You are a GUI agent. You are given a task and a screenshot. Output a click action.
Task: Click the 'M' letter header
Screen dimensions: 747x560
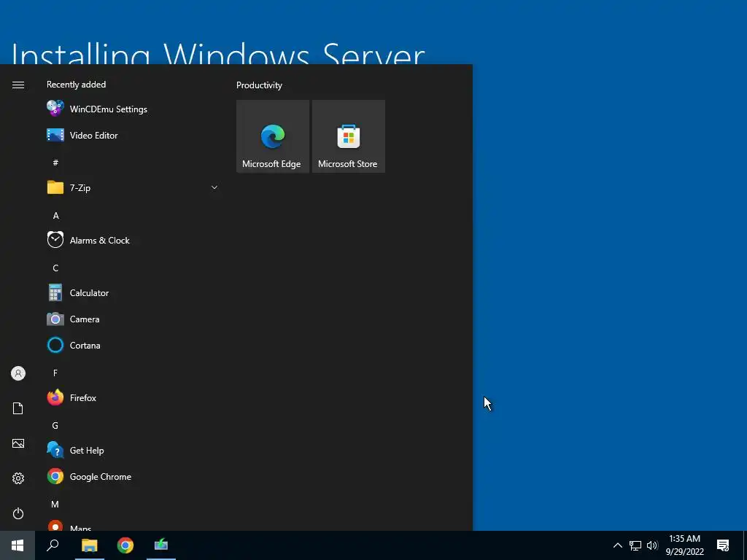(x=55, y=504)
